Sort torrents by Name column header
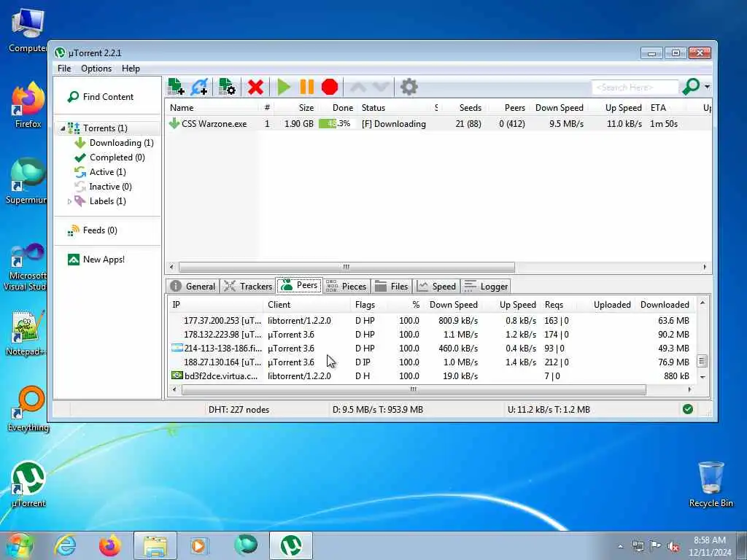The width and height of the screenshot is (747, 560). (182, 108)
